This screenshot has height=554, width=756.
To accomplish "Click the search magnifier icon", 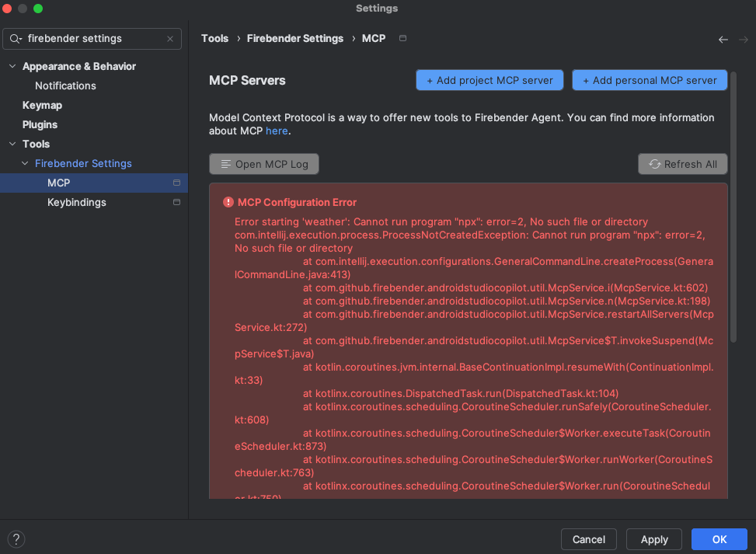I will coord(16,39).
